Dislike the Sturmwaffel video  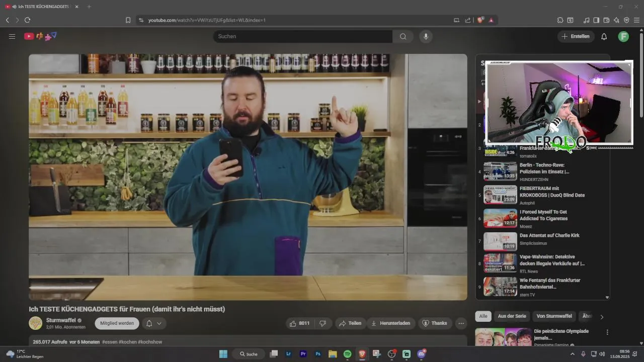pos(323,323)
